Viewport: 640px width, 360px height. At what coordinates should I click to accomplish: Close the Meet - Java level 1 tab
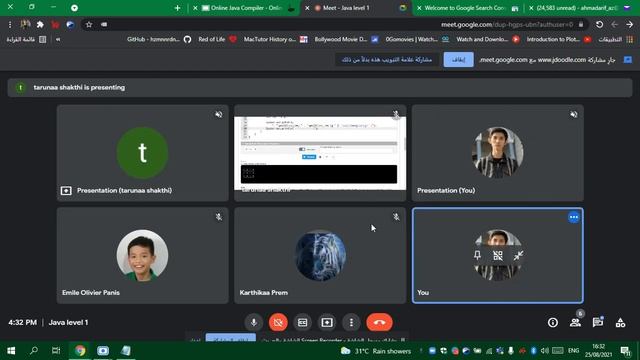(x=307, y=8)
